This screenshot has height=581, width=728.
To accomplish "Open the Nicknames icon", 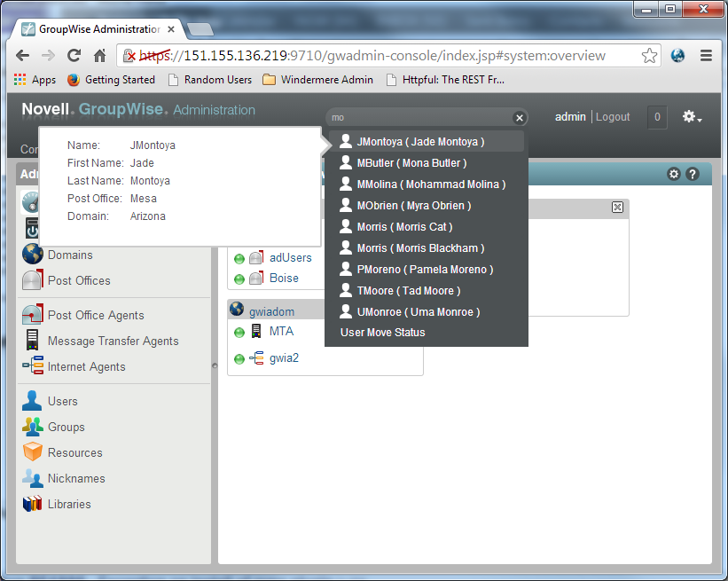I will [x=33, y=477].
